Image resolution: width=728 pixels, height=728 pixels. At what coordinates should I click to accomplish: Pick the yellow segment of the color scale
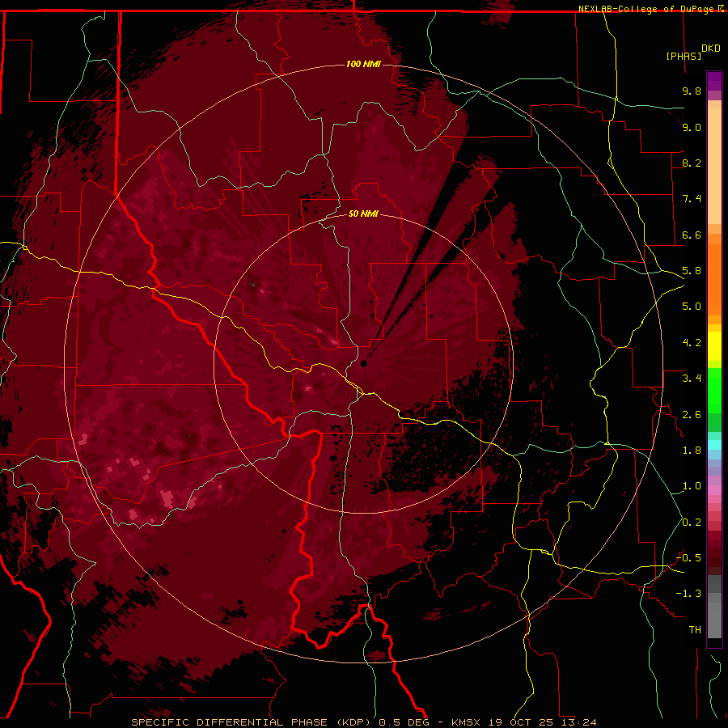pyautogui.click(x=714, y=346)
